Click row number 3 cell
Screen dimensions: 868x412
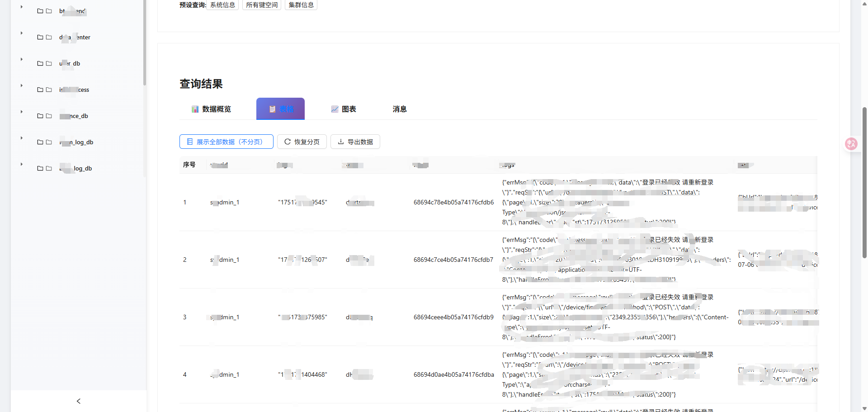tap(185, 317)
